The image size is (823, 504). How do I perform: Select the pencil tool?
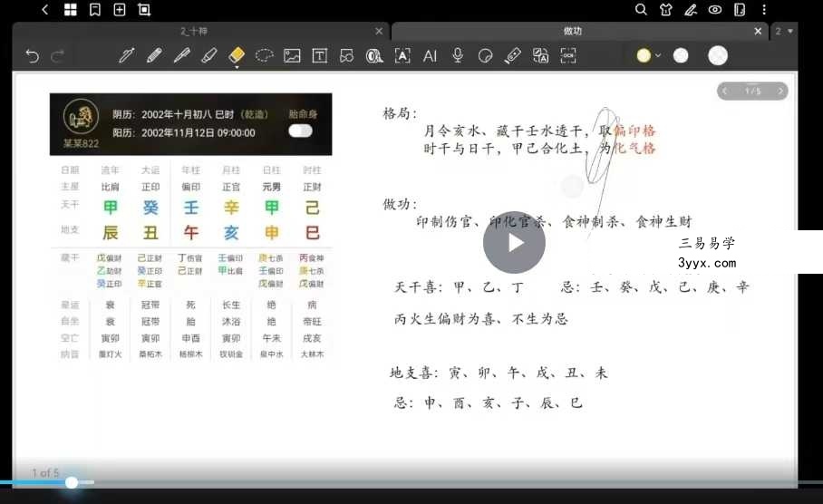154,55
